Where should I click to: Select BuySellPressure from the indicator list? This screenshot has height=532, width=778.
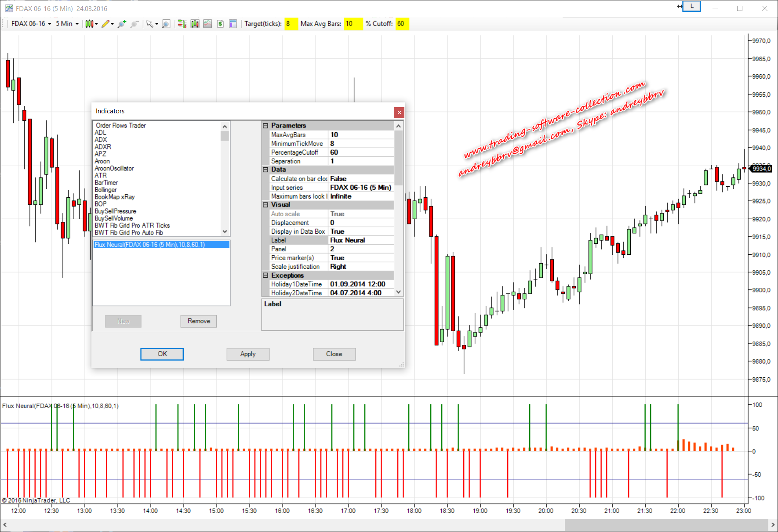pos(116,211)
